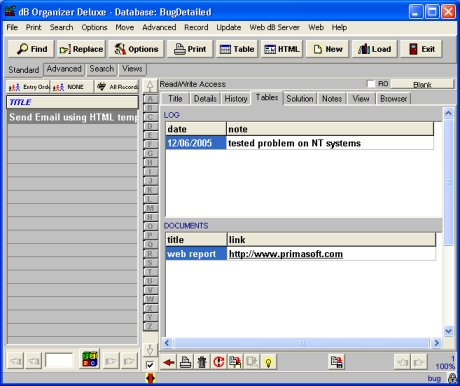Click the record number input field
This screenshot has height=386, width=460.
point(59,361)
